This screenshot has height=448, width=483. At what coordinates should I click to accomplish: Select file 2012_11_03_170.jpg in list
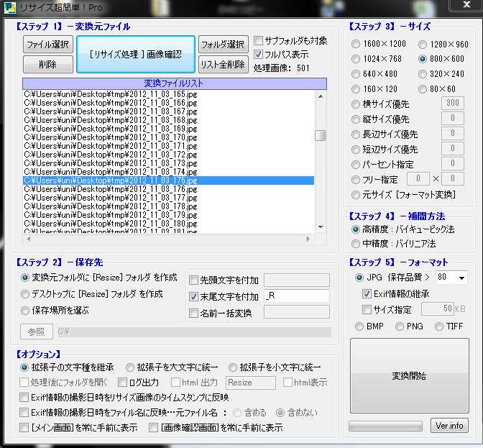coord(111,137)
